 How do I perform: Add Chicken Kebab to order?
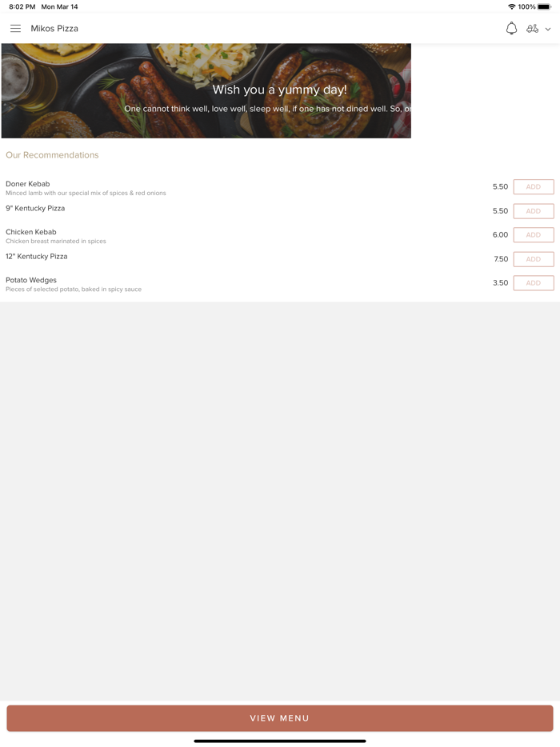[534, 235]
